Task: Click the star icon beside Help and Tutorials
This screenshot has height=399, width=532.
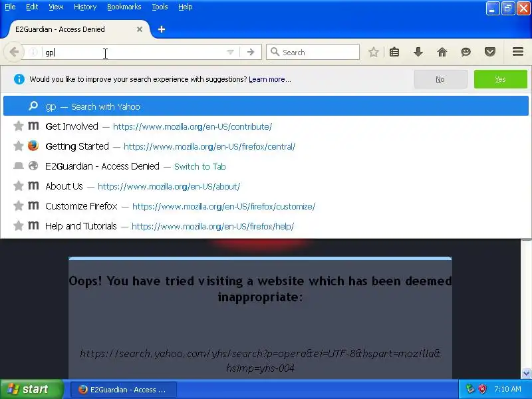Action: click(x=19, y=225)
